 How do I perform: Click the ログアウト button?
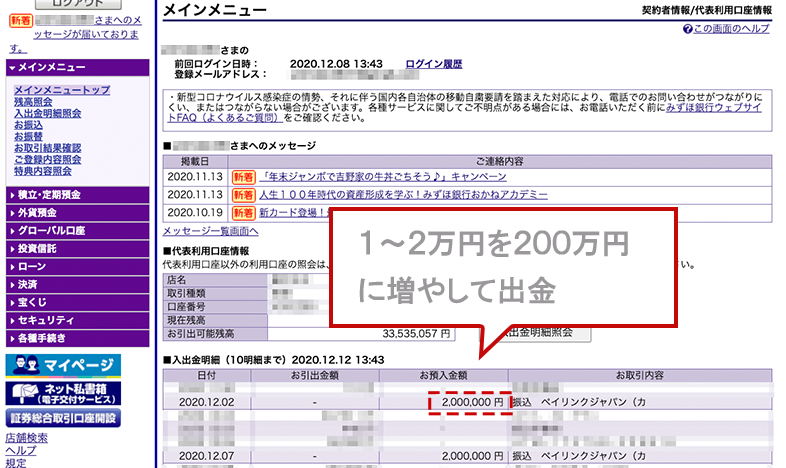(x=78, y=4)
